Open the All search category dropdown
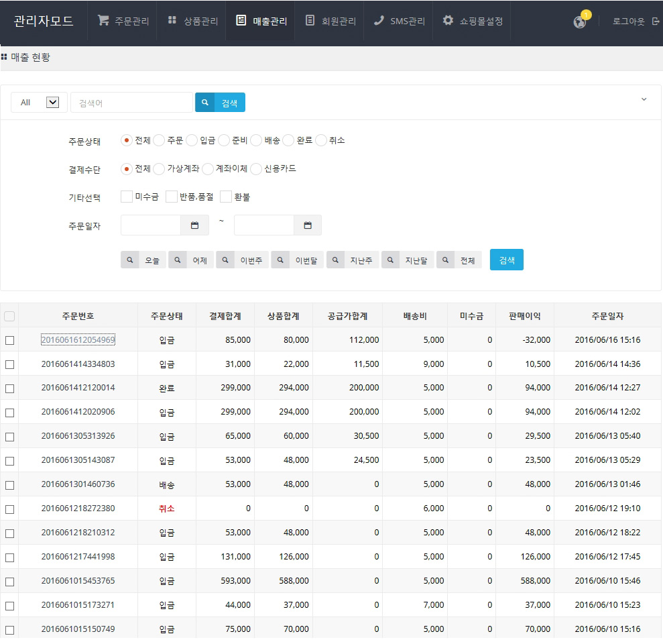The image size is (663, 644). pos(39,103)
